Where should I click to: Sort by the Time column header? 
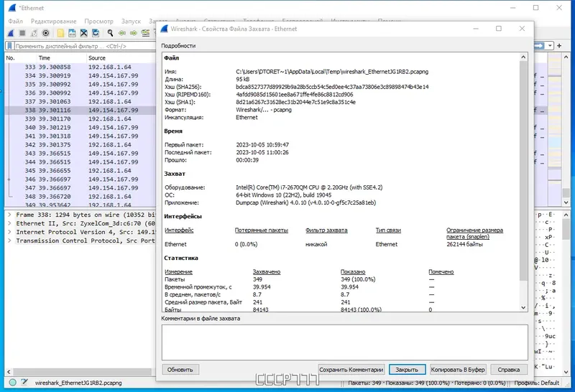click(61, 58)
